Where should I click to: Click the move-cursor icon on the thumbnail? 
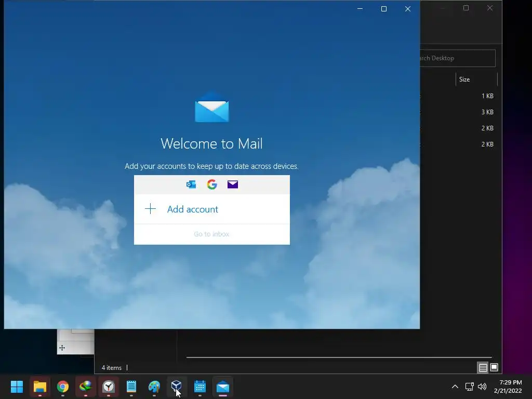(62, 348)
